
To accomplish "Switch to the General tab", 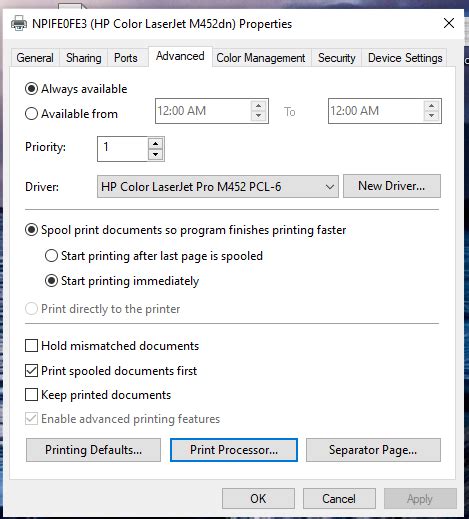I will [35, 58].
